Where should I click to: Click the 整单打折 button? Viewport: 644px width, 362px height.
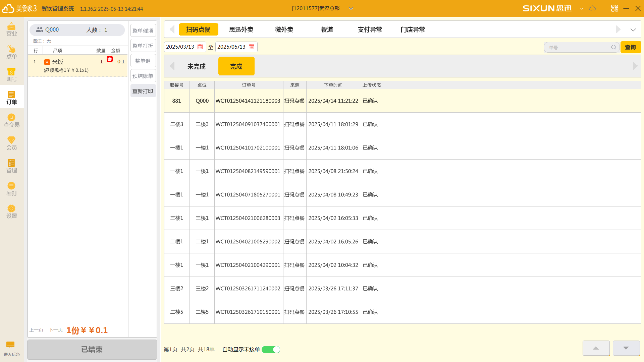(x=143, y=46)
